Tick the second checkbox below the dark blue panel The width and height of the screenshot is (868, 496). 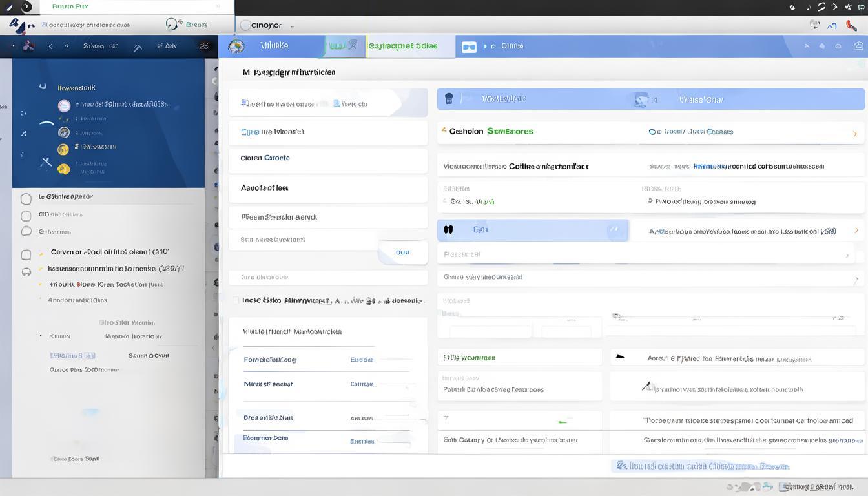click(x=26, y=216)
